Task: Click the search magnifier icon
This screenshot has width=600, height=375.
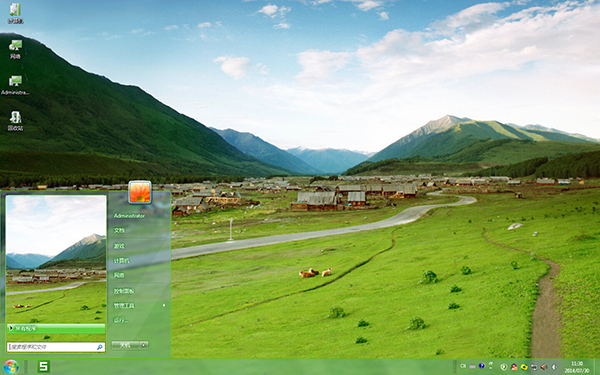Action: pyautogui.click(x=100, y=347)
